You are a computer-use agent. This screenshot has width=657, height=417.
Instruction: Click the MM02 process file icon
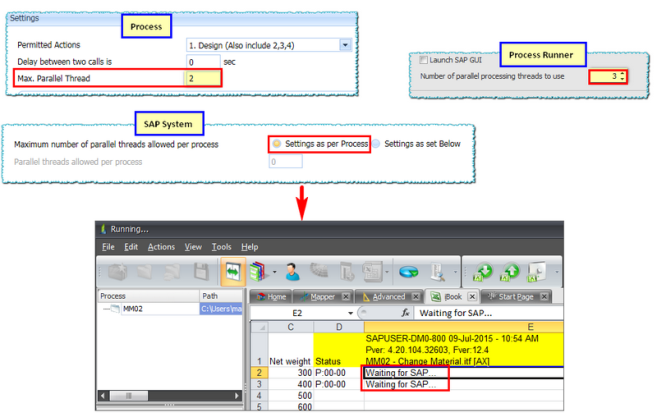(114, 309)
